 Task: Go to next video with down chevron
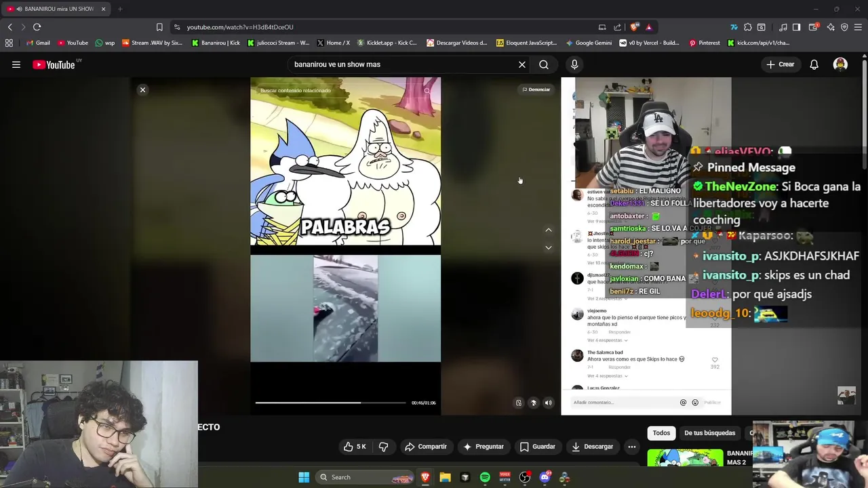point(549,247)
